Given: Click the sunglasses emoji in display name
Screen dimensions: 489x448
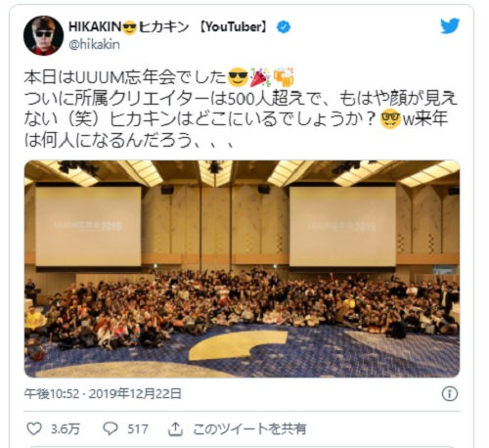Looking at the screenshot, I should [129, 27].
